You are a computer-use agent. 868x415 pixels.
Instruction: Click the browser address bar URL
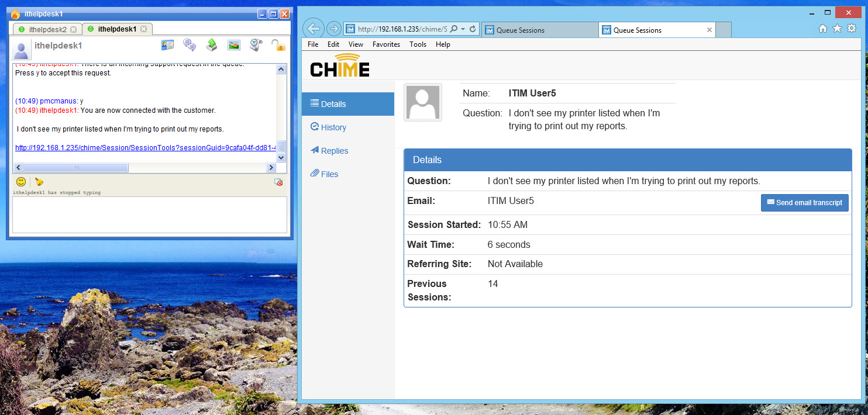click(x=402, y=29)
